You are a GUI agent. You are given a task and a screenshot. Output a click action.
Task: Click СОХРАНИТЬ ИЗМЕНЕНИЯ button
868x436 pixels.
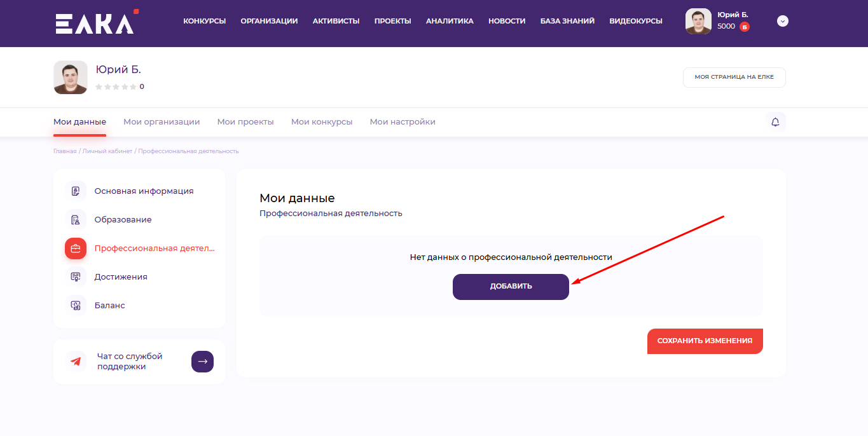tap(705, 341)
